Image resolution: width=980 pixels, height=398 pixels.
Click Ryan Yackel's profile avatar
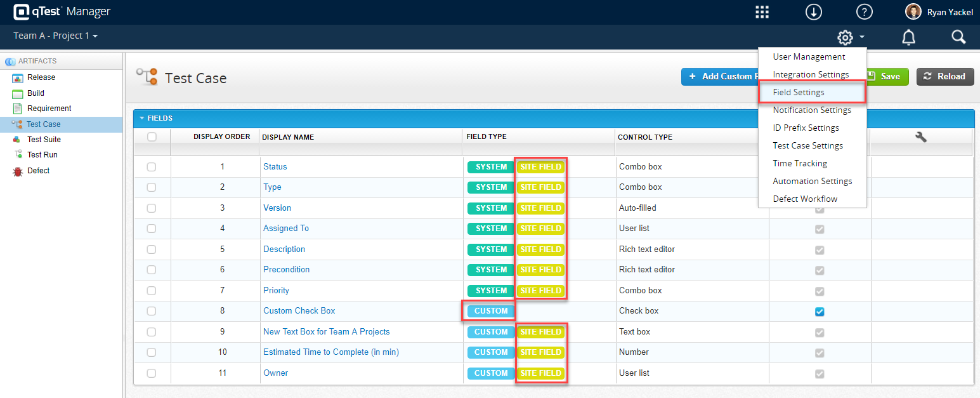[x=913, y=12]
